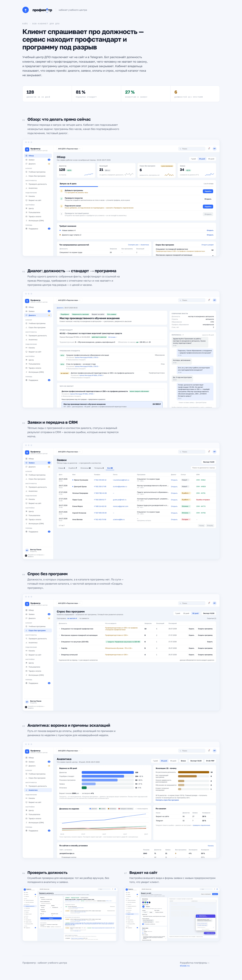This screenshot has width=242, height=980.
Task: Click the search magnifier icon in the Заявки screenshot header
Action: pos(180,452)
